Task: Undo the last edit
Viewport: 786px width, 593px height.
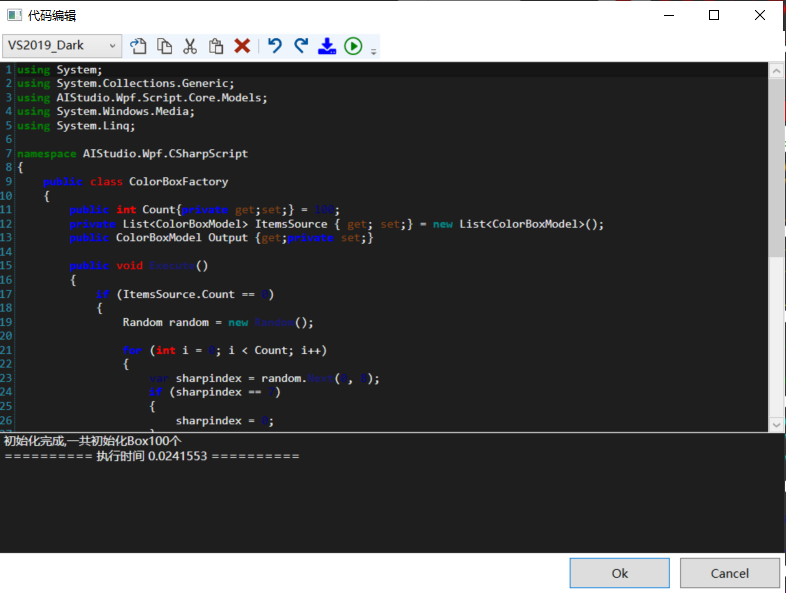Action: tap(275, 46)
